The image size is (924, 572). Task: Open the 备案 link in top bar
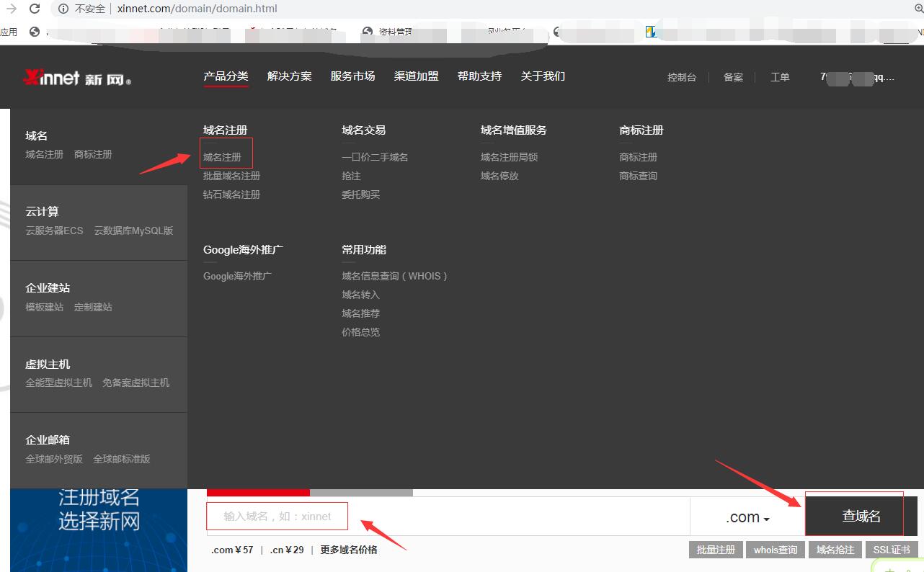click(x=733, y=77)
